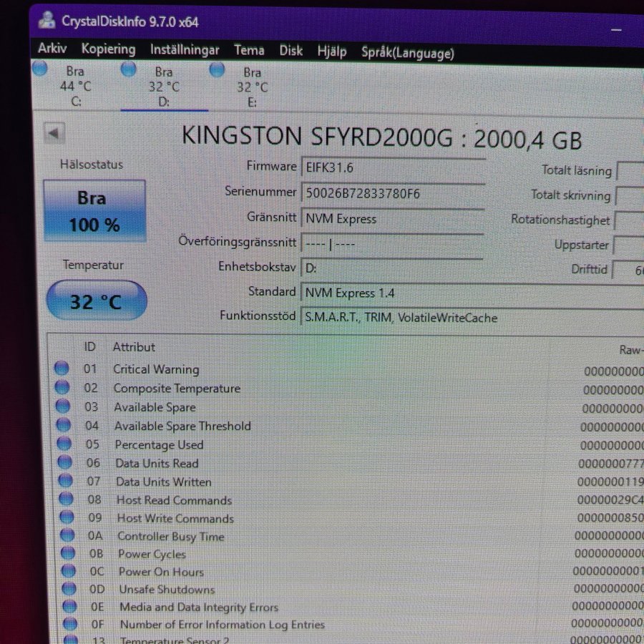Open the Språk(Language) menu
This screenshot has width=644, height=644.
[408, 53]
